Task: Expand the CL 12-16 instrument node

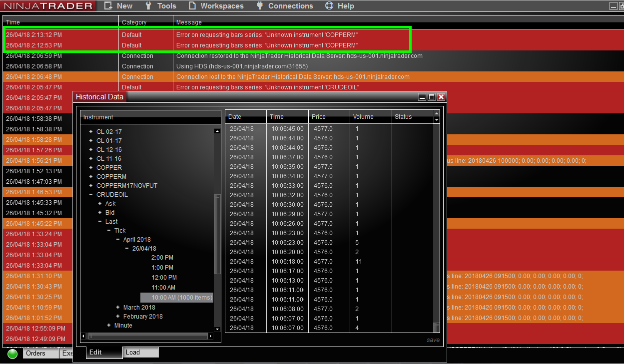Action: [91, 150]
